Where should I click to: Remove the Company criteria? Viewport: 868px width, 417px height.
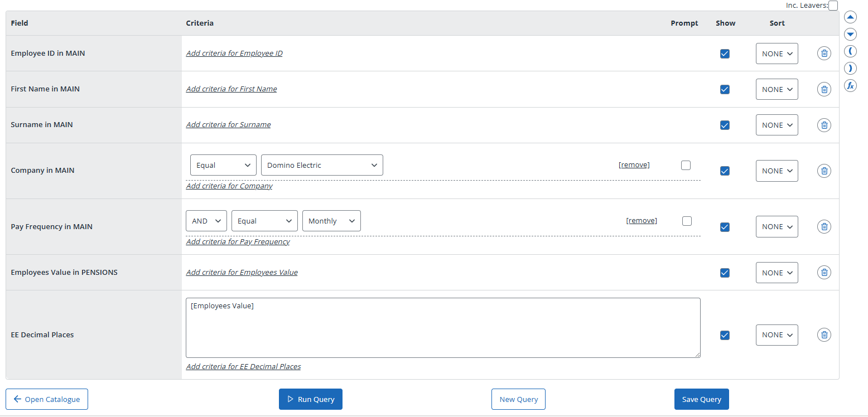(634, 165)
